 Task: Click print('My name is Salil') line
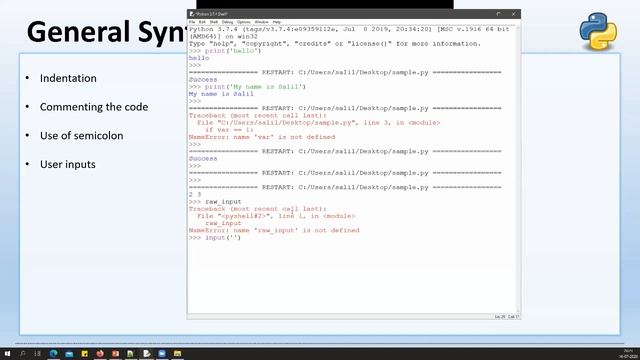point(247,87)
